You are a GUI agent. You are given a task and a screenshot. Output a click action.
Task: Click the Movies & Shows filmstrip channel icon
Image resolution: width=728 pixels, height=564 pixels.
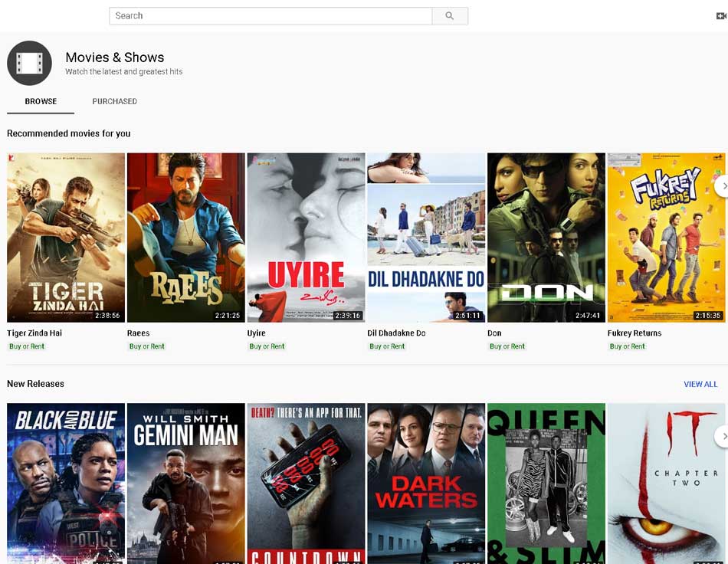[x=29, y=63]
